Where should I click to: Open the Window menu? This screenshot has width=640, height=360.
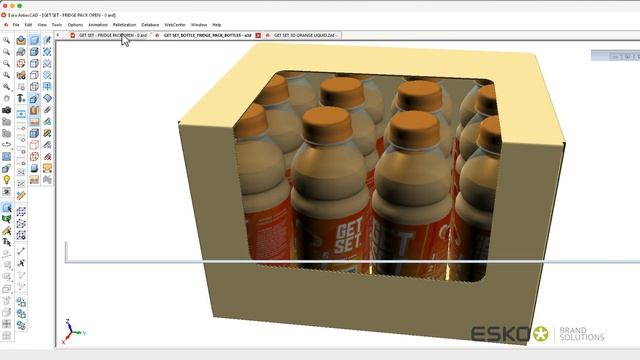coord(199,25)
